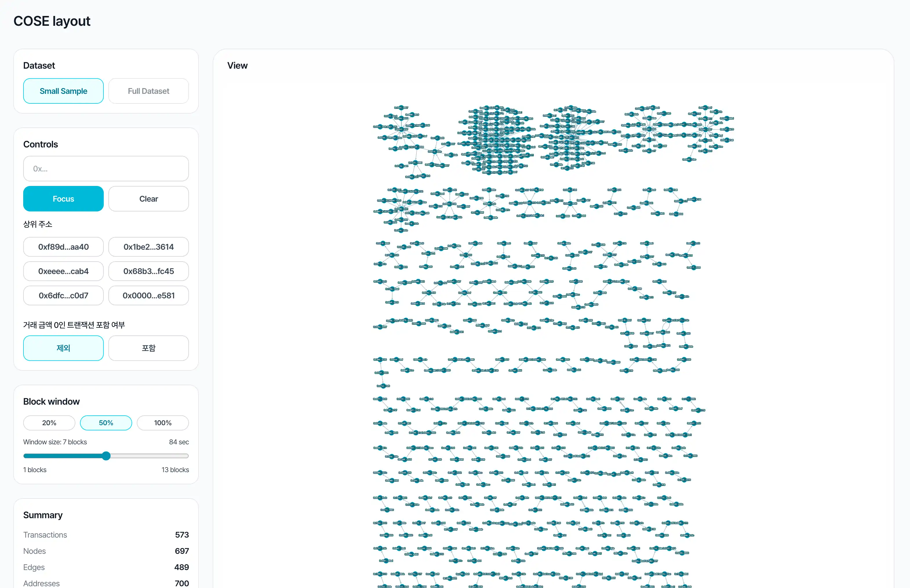Set block window to 20%
This screenshot has height=588, width=910.
click(x=49, y=423)
